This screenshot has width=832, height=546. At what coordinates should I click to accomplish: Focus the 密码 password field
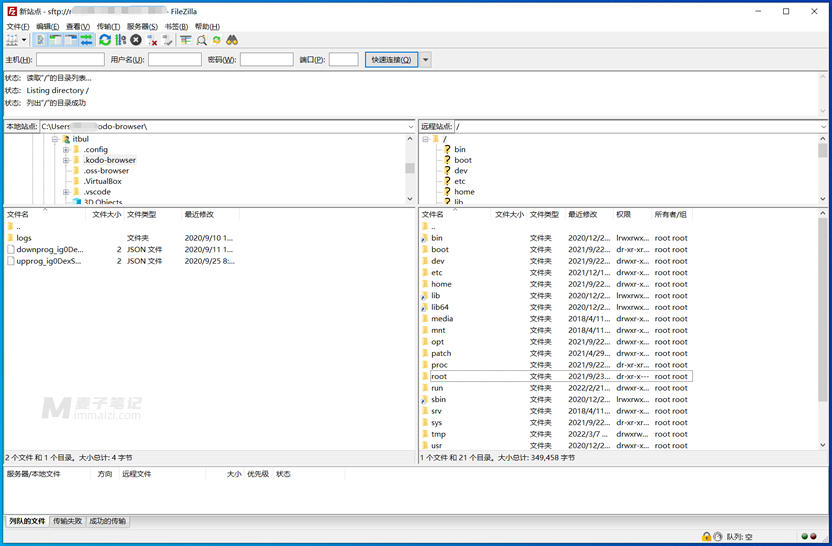tap(266, 59)
